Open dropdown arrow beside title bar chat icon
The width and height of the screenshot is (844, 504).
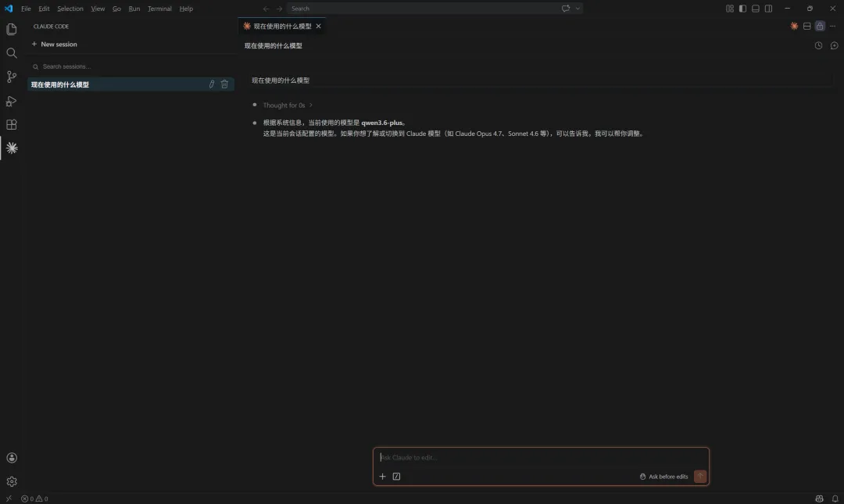578,9
